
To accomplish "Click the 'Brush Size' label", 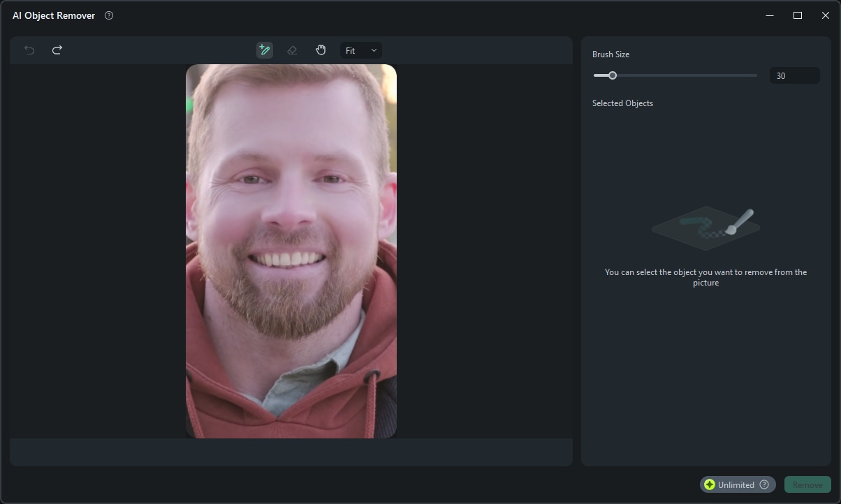I will (610, 54).
